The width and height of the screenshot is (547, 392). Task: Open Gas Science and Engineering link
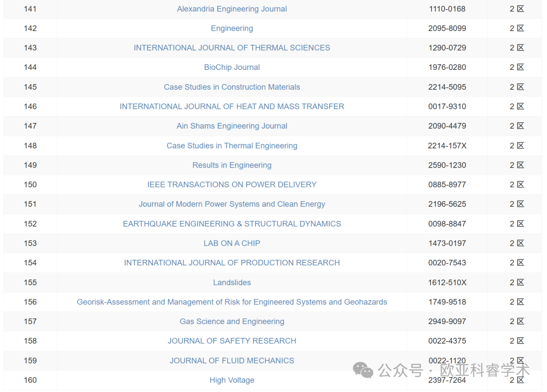pos(231,322)
